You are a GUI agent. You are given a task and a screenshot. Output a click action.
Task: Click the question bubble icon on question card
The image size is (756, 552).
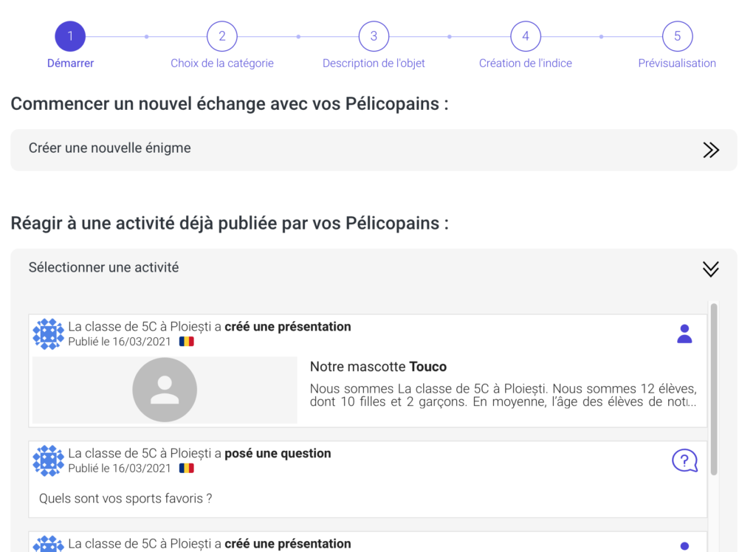click(x=684, y=460)
